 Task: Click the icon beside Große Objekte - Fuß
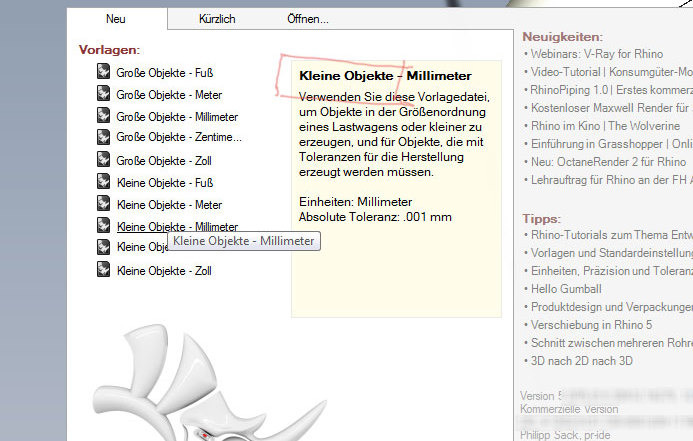coord(103,71)
